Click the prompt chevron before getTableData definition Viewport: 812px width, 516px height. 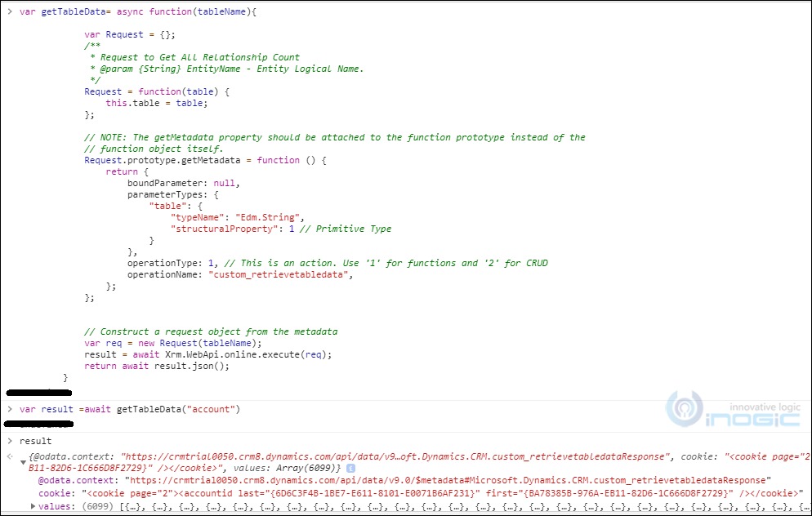point(10,12)
